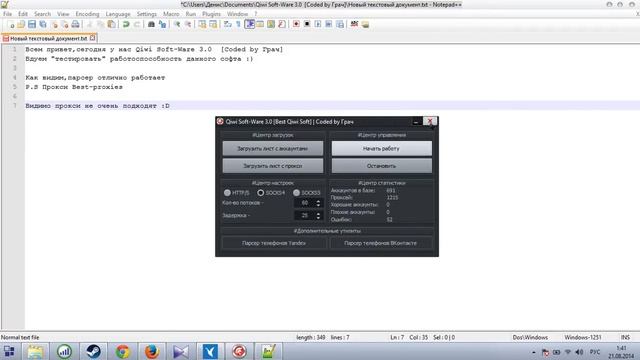The height and width of the screenshot is (360, 640).
Task: Click the Close All toolbar icon
Action: pyautogui.click(x=65, y=24)
